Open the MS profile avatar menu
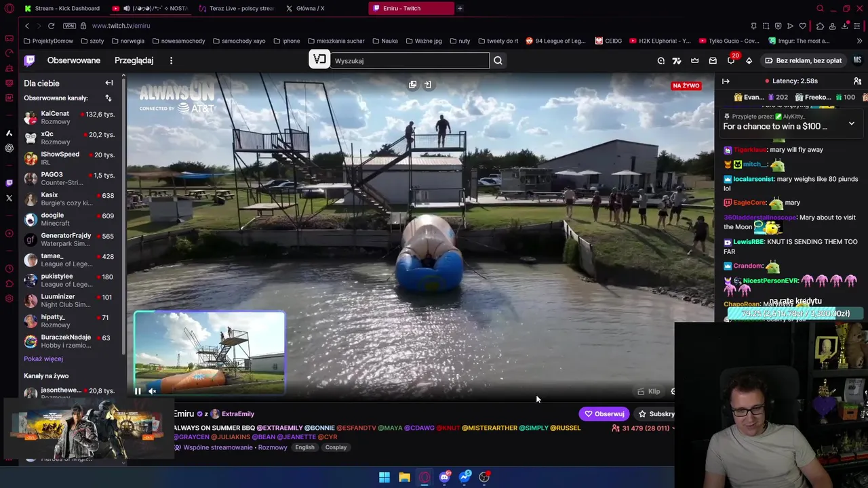Screen dimensions: 868x488 [x=857, y=60]
